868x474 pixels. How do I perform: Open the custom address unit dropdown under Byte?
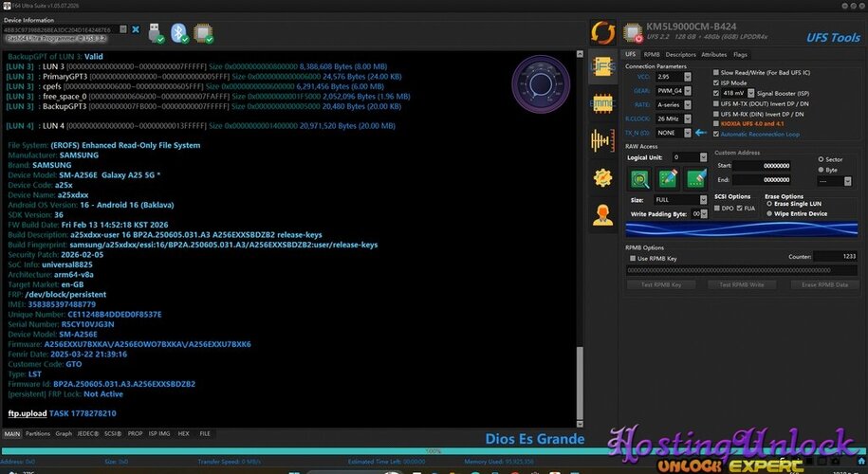click(x=834, y=181)
